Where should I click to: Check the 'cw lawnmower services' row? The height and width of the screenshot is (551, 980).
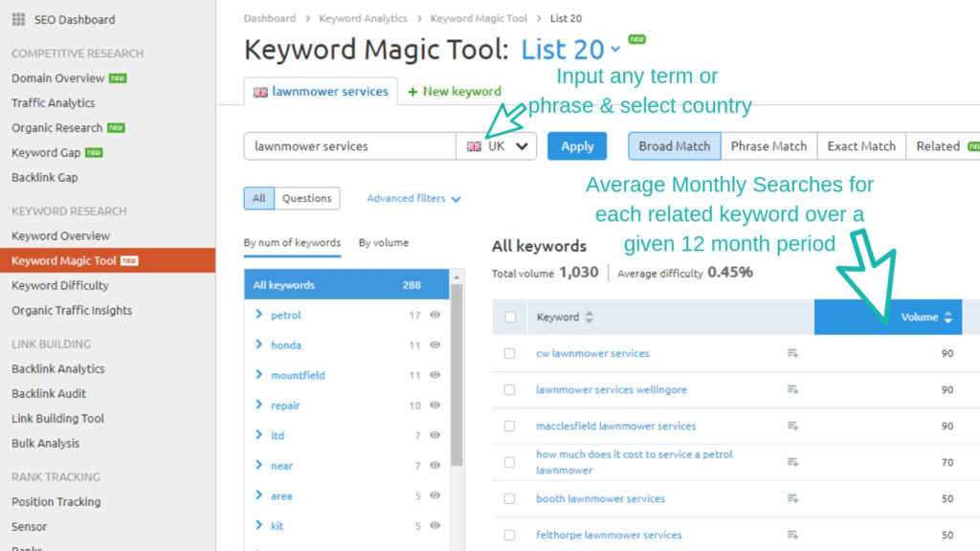509,353
